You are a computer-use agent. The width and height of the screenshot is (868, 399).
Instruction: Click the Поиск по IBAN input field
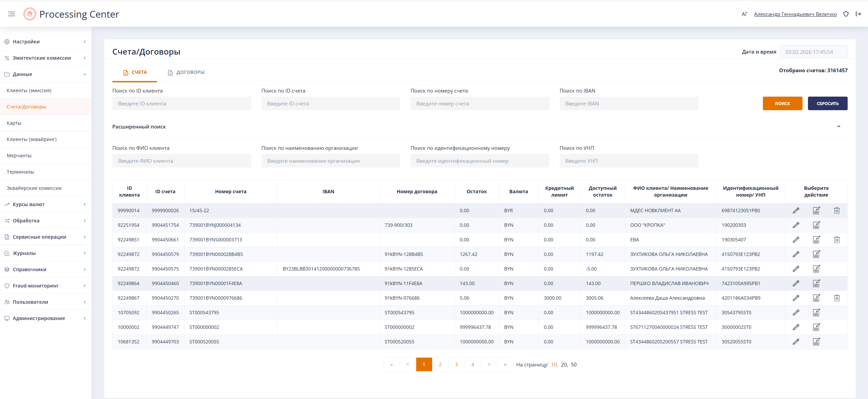629,103
